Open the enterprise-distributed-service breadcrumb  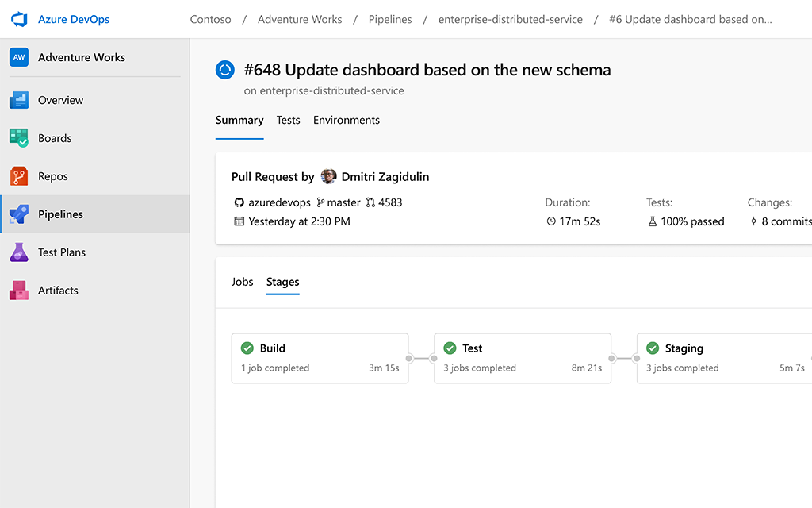click(x=510, y=19)
